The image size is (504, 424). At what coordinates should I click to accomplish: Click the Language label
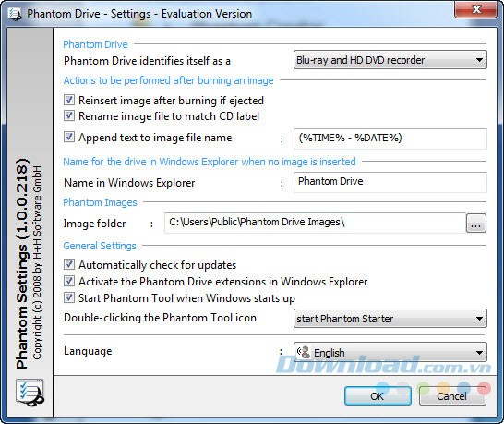click(x=88, y=351)
